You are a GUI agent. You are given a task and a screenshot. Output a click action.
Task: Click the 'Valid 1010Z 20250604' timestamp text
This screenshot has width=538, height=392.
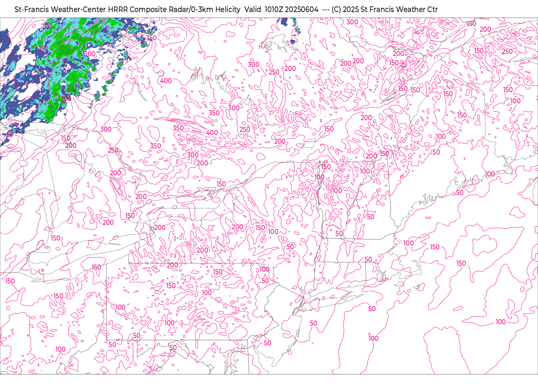coord(281,10)
